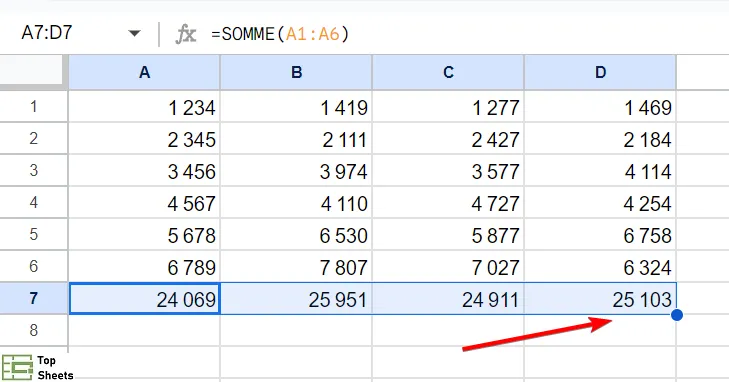Click cell with value 5 678
This screenshot has height=382, width=729.
point(145,235)
